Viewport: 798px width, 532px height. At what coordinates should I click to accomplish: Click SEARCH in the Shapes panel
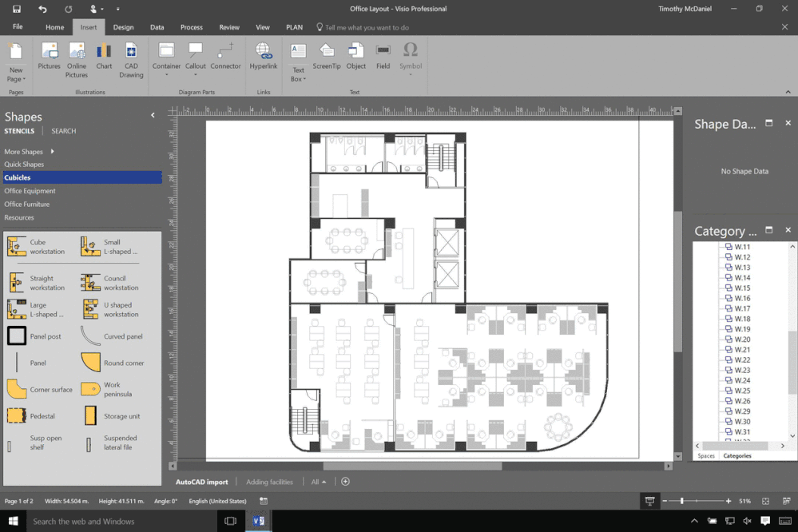[63, 130]
